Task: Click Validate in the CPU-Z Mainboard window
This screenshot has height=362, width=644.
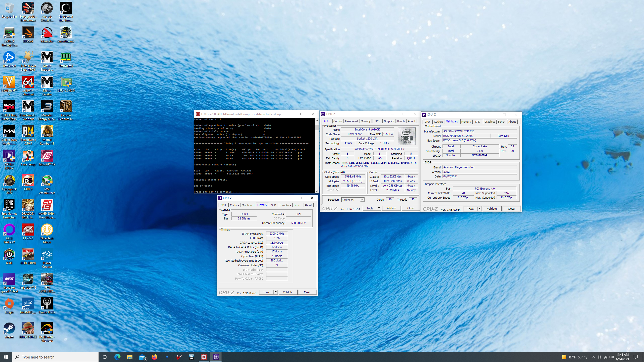Action: (492, 209)
